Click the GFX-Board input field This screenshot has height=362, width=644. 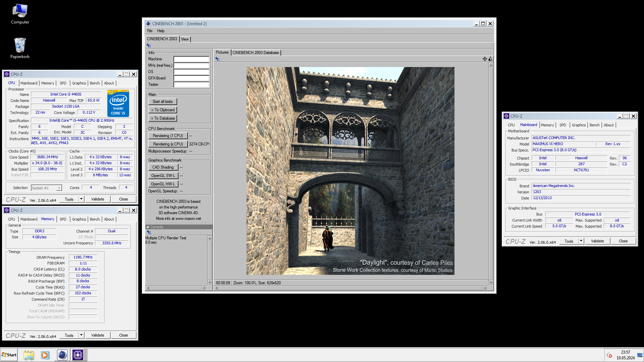point(192,78)
